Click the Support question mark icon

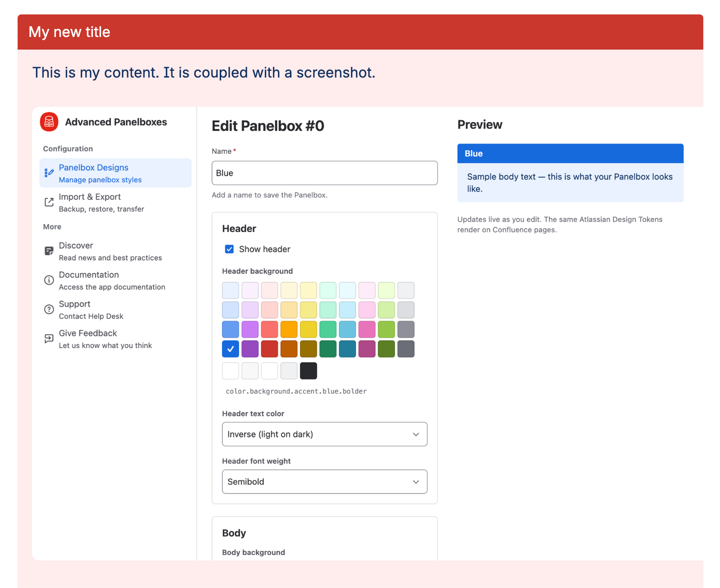(49, 309)
